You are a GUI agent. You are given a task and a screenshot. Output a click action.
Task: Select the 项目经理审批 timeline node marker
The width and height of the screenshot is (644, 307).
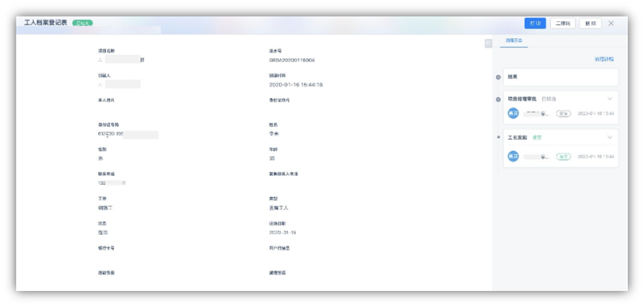pyautogui.click(x=498, y=99)
